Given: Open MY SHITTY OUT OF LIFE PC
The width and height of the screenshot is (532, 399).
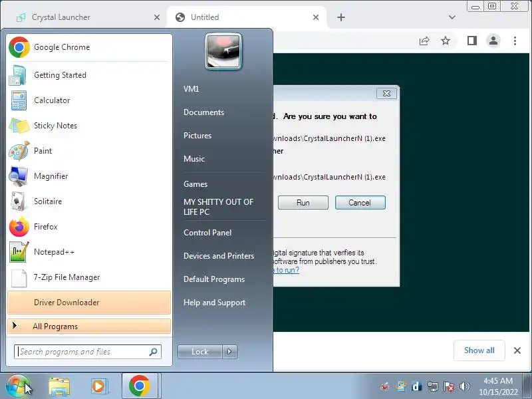Looking at the screenshot, I should [219, 207].
